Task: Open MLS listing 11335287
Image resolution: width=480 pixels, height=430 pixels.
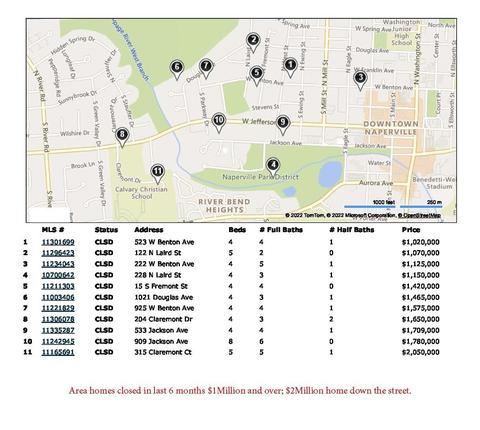Action: [x=58, y=330]
